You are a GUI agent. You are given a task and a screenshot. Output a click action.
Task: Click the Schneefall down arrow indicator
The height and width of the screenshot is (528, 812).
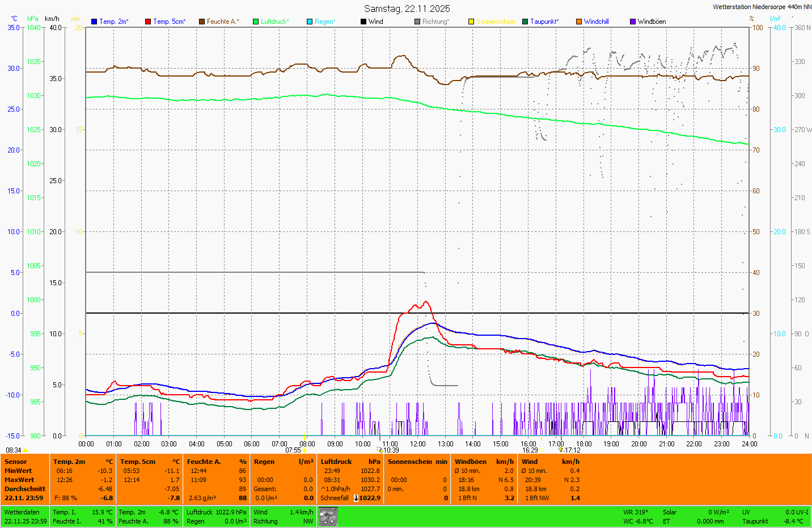coord(356,498)
